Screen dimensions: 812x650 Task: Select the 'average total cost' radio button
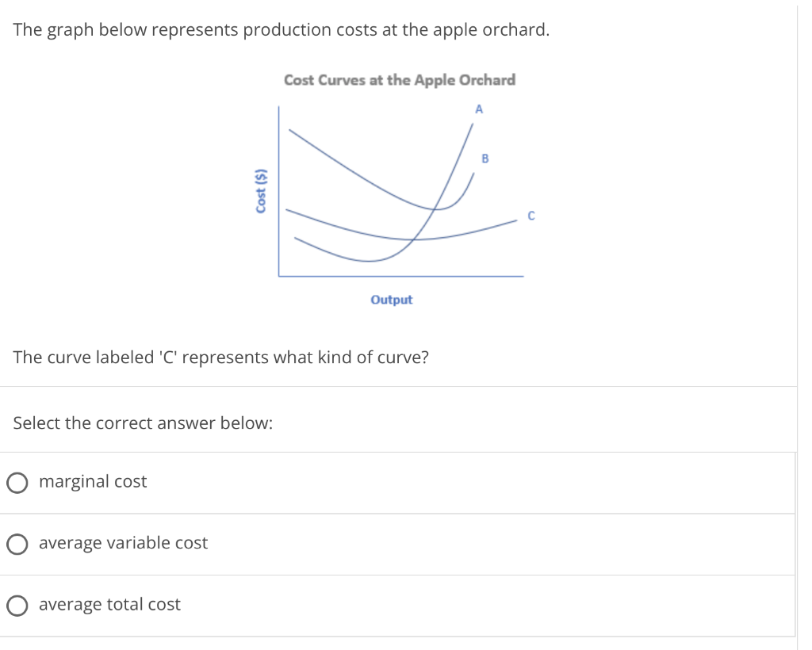[x=17, y=605]
